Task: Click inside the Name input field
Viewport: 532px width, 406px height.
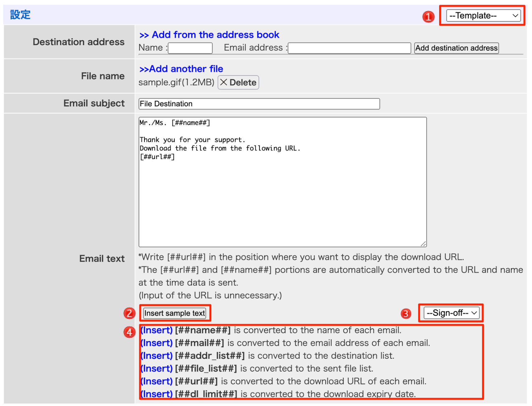Action: point(190,48)
